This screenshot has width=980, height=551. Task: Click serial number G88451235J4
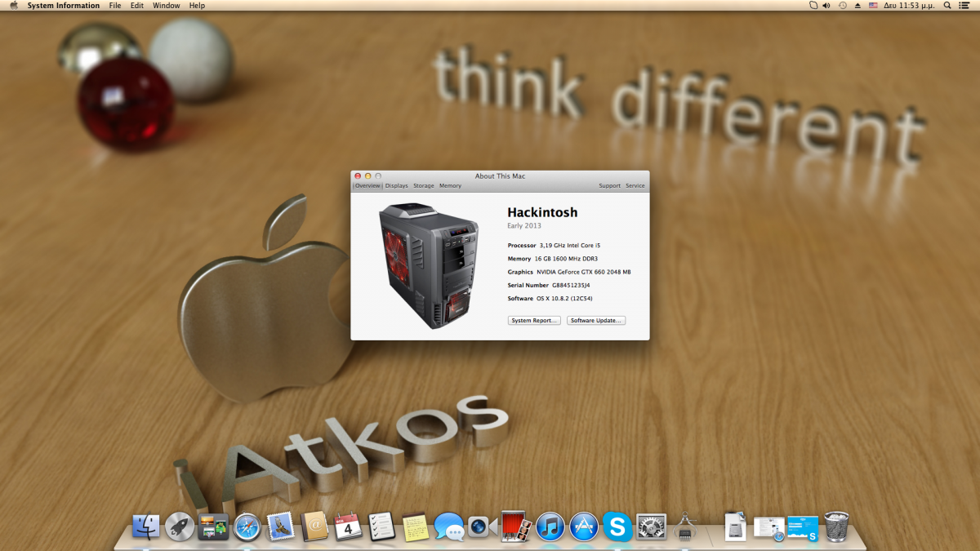click(x=571, y=286)
